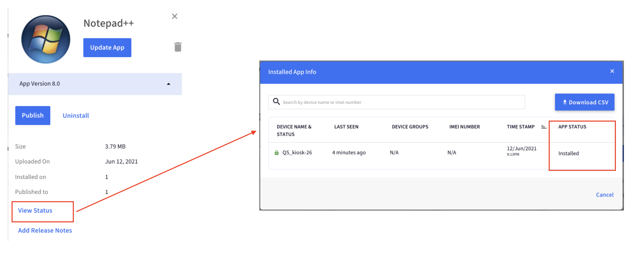Close the Installed App Info dialog
Screen dimensions: 644x263
pos(612,71)
